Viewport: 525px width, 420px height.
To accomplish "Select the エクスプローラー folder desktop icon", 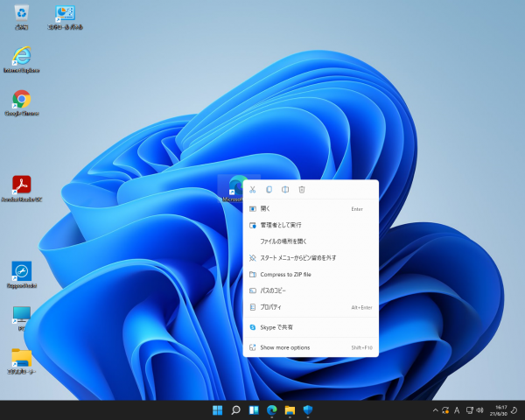I will coord(22,361).
